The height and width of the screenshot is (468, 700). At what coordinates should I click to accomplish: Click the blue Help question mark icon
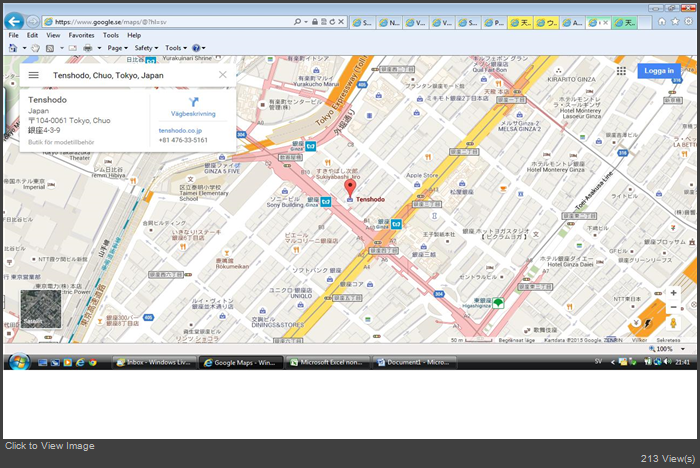pyautogui.click(x=196, y=48)
